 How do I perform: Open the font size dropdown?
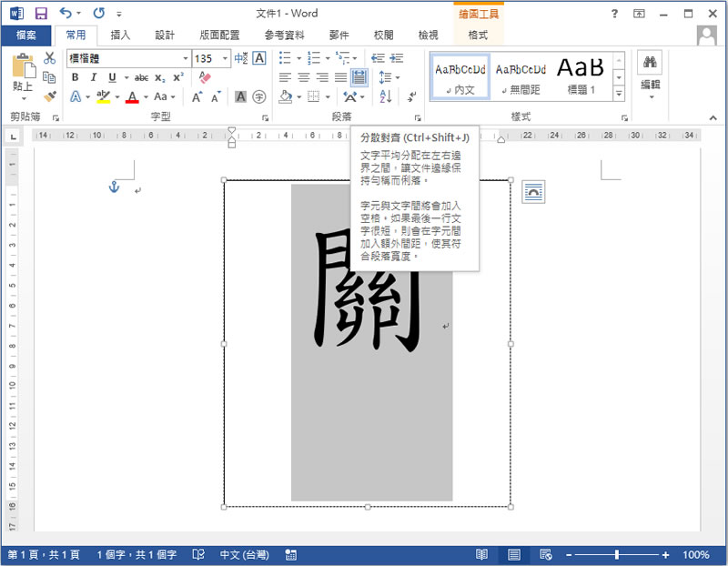225,58
